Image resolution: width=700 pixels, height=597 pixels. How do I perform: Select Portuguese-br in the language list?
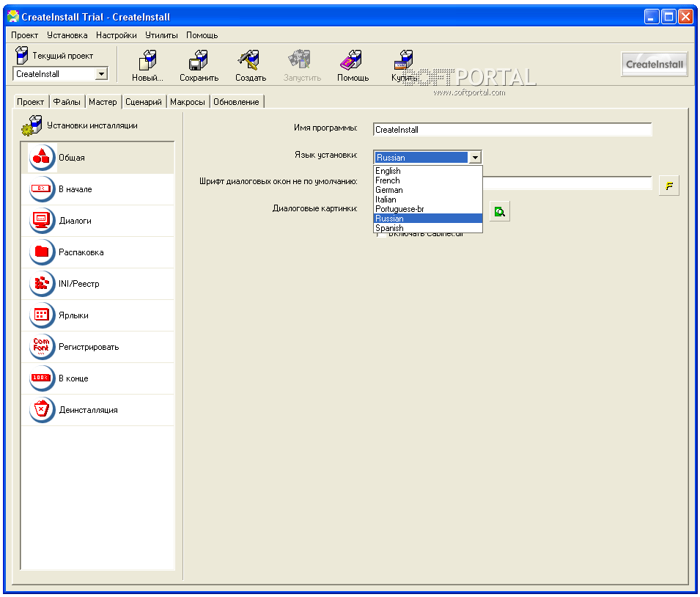click(427, 209)
